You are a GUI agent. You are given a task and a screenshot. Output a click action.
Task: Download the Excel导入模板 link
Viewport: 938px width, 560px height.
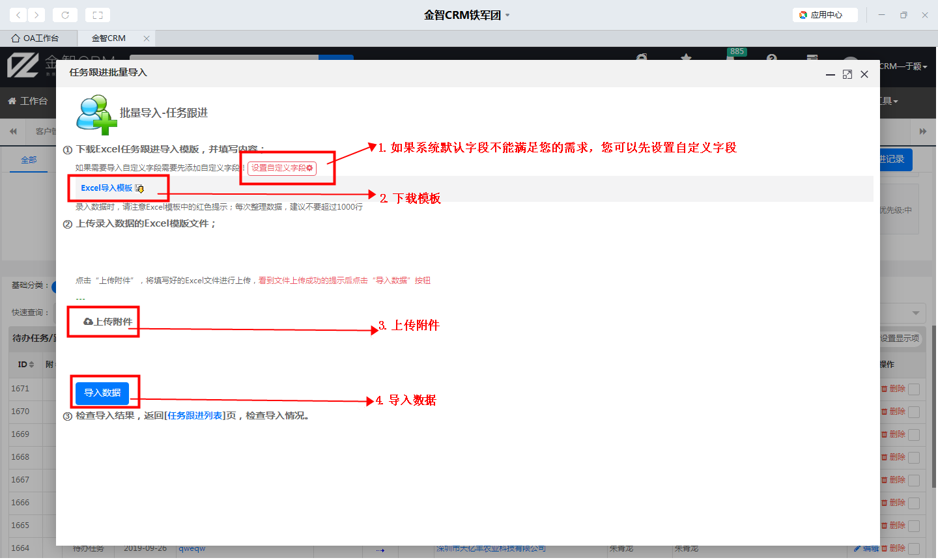point(112,188)
